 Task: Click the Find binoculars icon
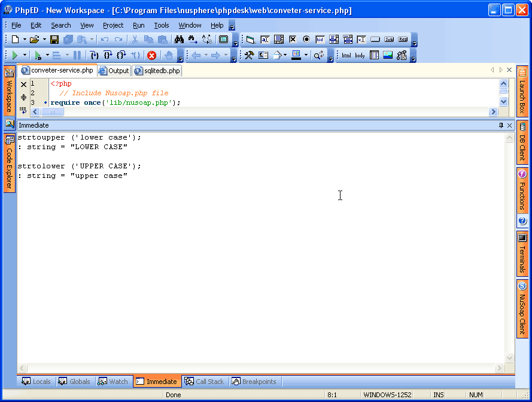point(179,40)
